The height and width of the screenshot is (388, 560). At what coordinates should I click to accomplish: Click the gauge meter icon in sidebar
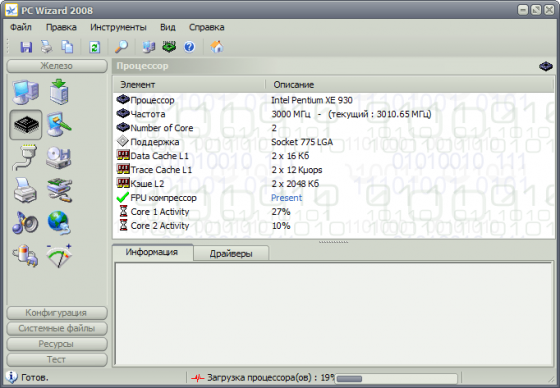click(59, 255)
